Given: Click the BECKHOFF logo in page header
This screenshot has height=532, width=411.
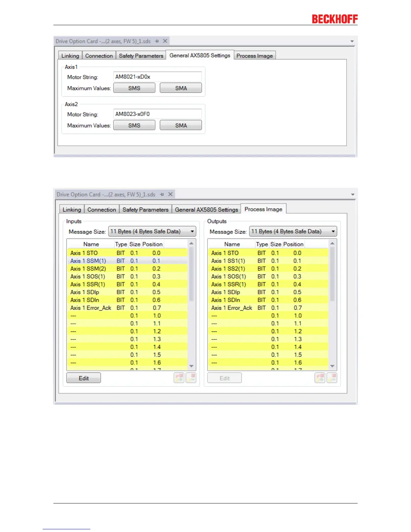Looking at the screenshot, I should coord(335,19).
